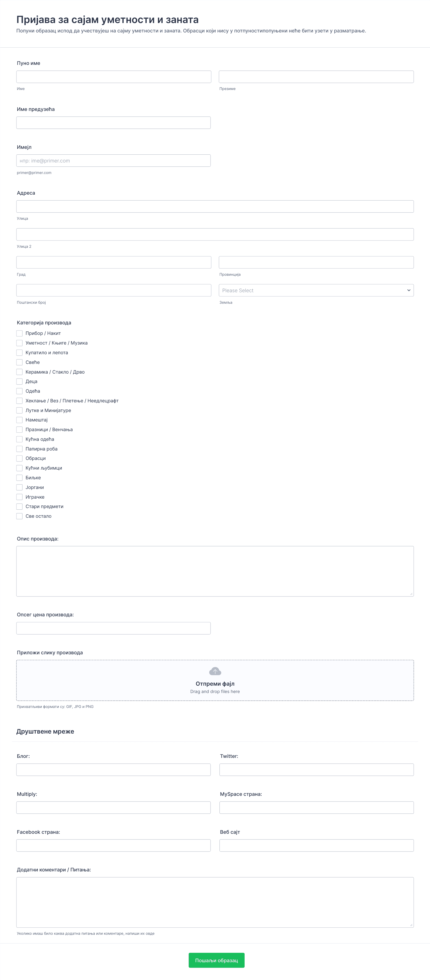Focus the Име first name field
430x980 pixels.
(x=113, y=77)
